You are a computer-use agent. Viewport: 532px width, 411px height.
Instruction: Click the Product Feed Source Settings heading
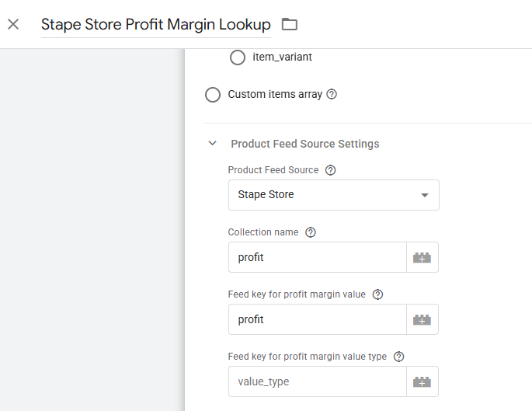[305, 144]
